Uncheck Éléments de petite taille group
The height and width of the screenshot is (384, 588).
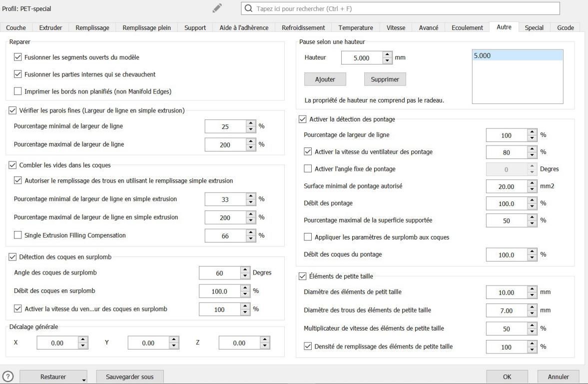302,276
